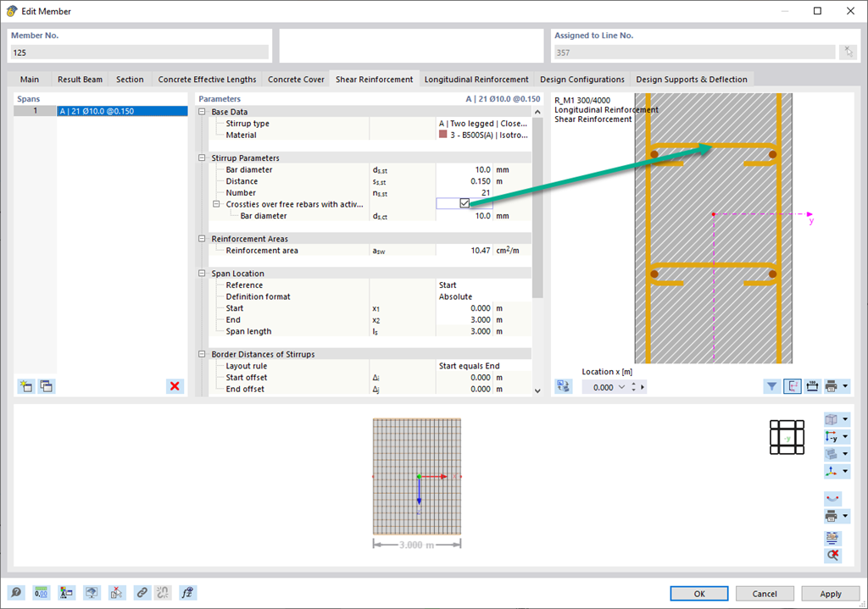Toggle the section axes display button
Viewport: 868px width, 609px height.
(793, 386)
